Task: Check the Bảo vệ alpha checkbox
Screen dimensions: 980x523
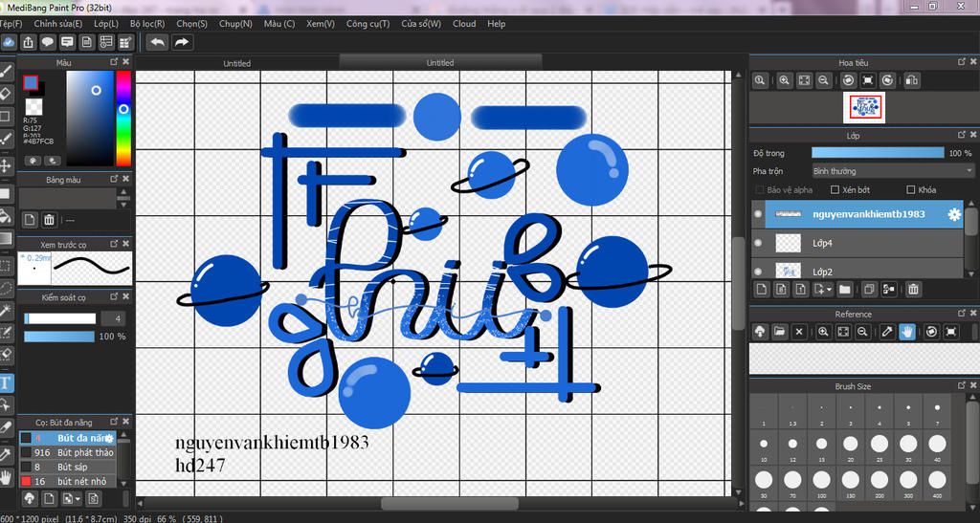Action: pos(759,189)
